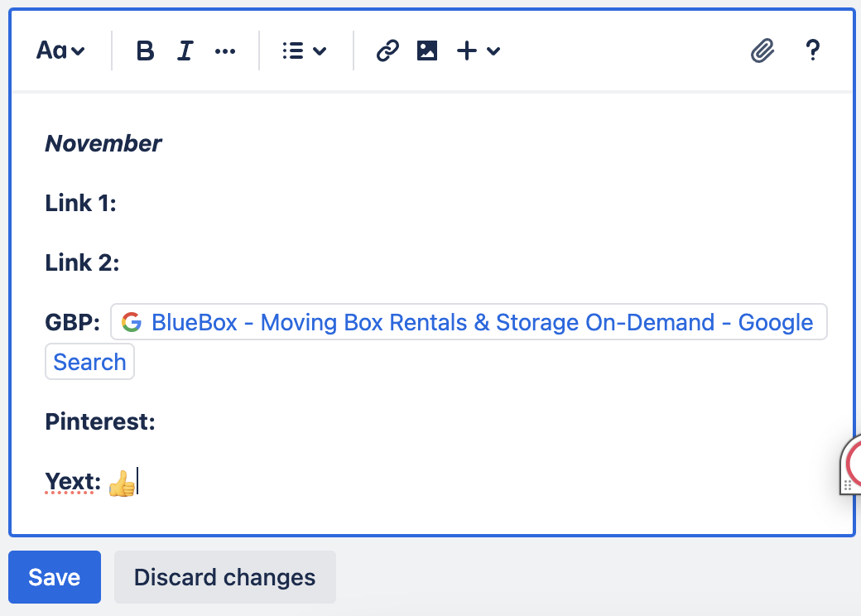Insert a link with chain icon
Viewport: 861px width, 616px height.
[x=387, y=51]
